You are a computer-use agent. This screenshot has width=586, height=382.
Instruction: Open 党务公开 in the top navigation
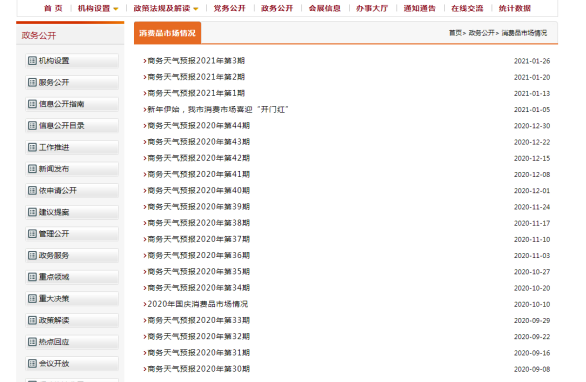[229, 8]
